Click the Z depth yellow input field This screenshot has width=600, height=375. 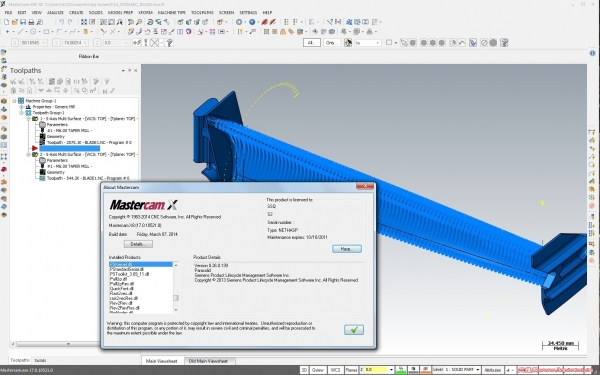point(376,370)
